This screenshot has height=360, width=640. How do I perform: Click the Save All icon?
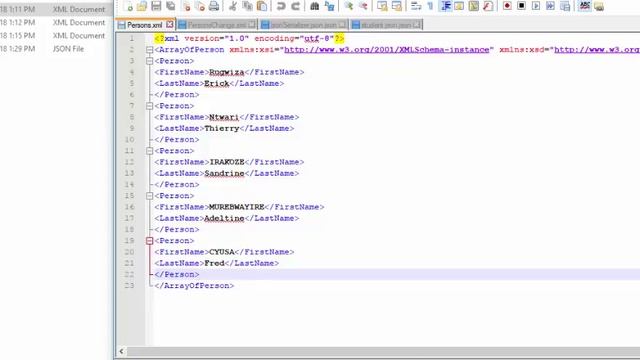pyautogui.click(x=171, y=6)
